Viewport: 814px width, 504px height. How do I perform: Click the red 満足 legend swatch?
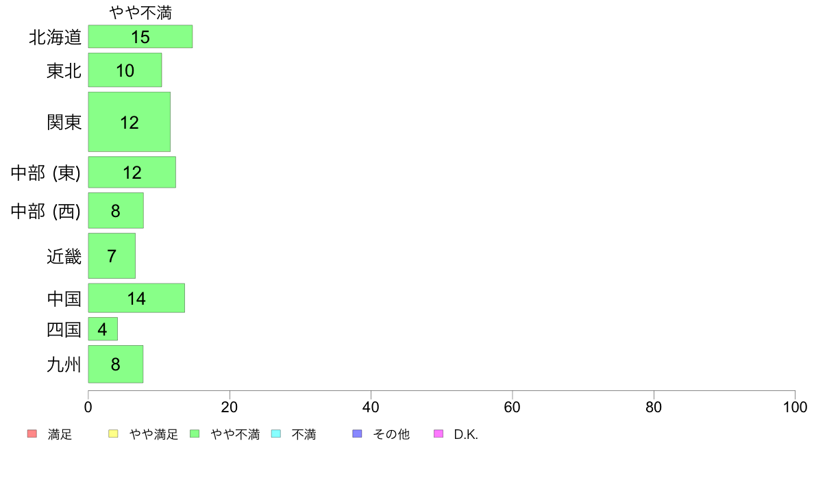click(32, 433)
